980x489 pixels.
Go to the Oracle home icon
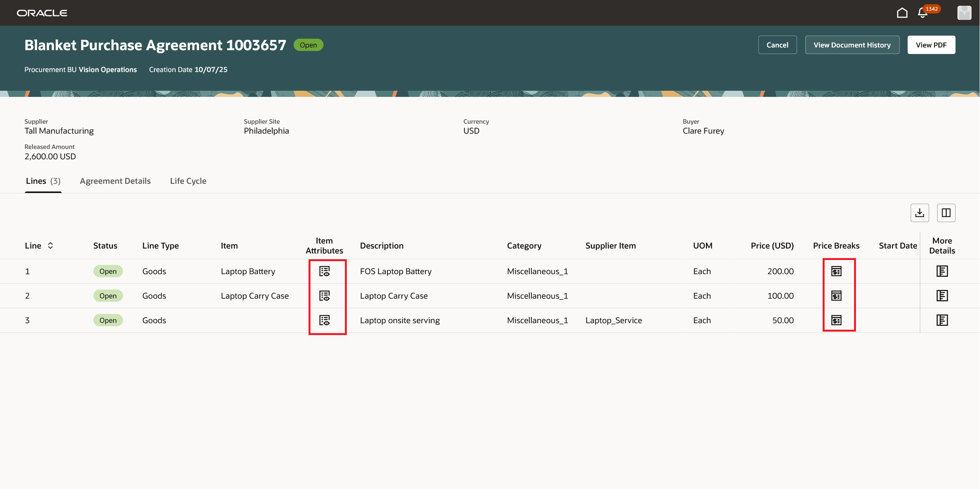coord(902,13)
